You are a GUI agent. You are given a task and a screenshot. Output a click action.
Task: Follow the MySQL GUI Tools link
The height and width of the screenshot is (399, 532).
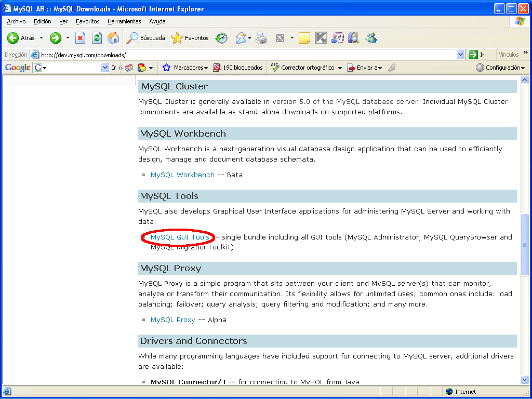(180, 237)
